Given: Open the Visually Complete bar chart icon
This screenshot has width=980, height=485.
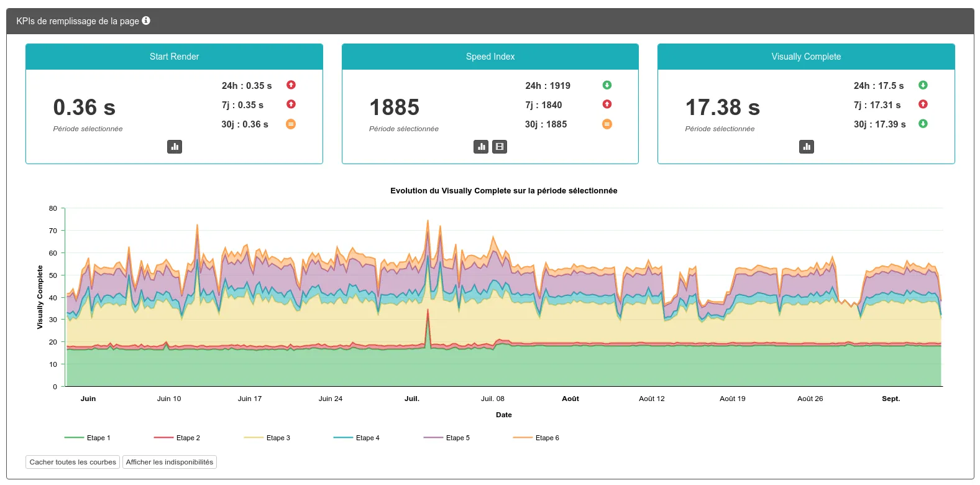Looking at the screenshot, I should pyautogui.click(x=807, y=147).
